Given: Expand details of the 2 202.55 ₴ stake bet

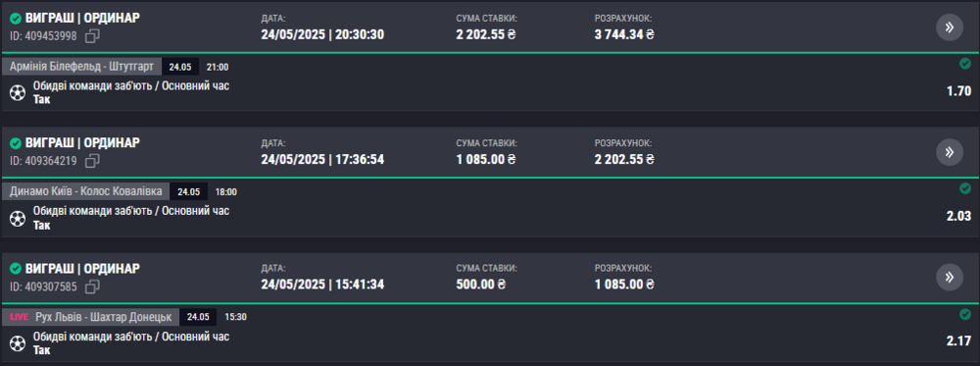Looking at the screenshot, I should (950, 26).
